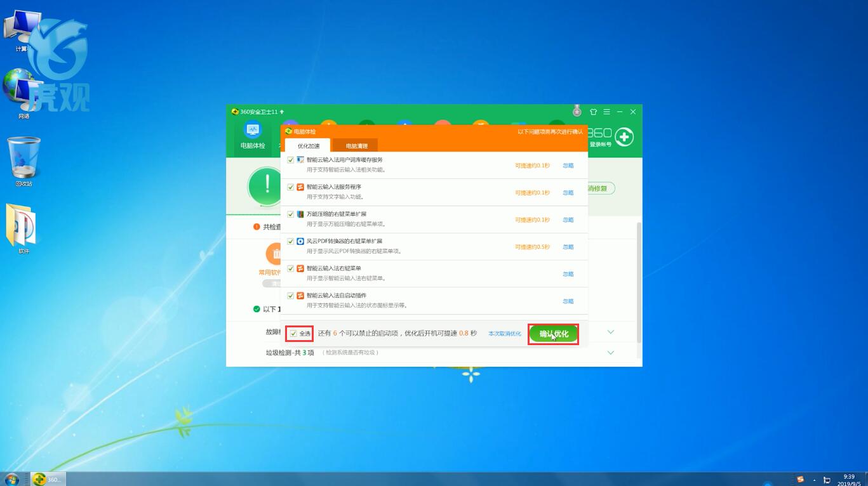Click the 风云PDF转换器 app icon
868x486 pixels.
coord(300,242)
